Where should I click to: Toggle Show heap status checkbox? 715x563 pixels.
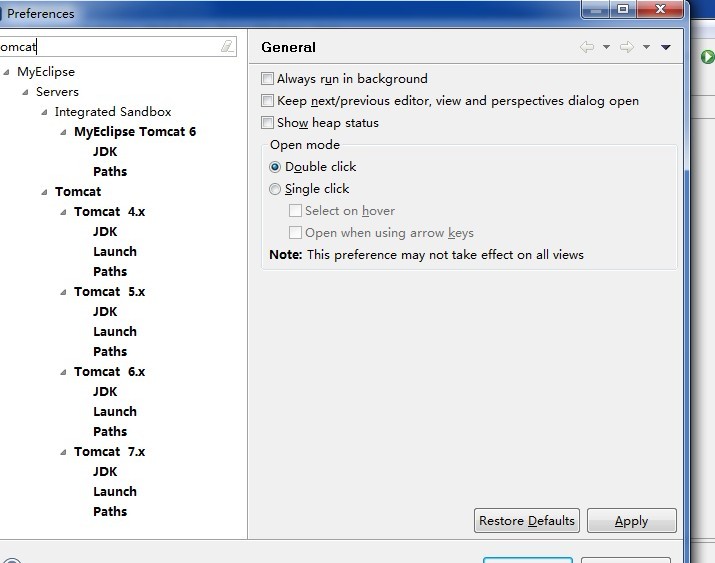point(267,123)
